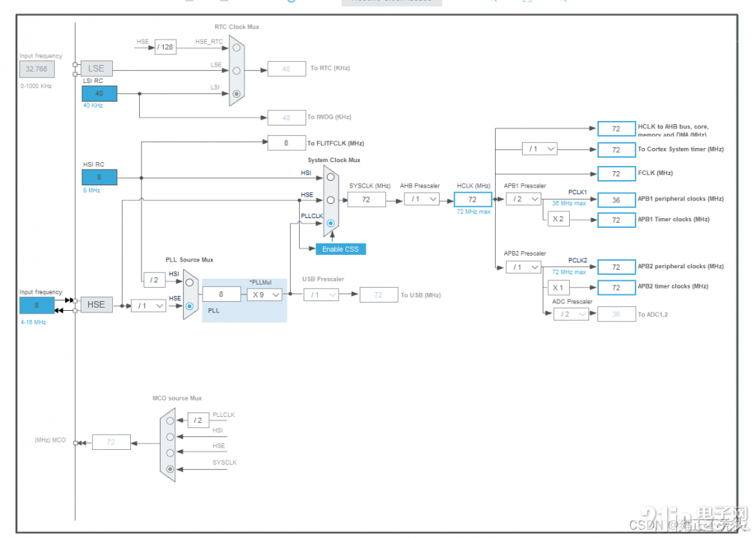Viewport: 756px width, 538px height.
Task: Click the X 1 APB2 timer multiplier box
Action: pyautogui.click(x=559, y=288)
